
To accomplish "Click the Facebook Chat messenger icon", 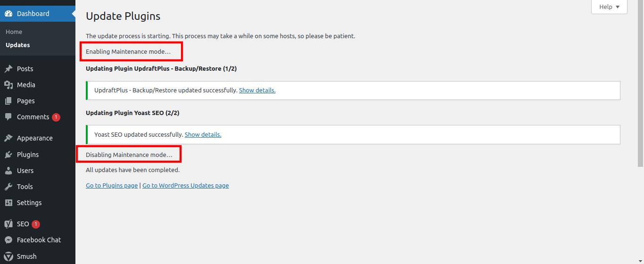I will (x=8, y=240).
